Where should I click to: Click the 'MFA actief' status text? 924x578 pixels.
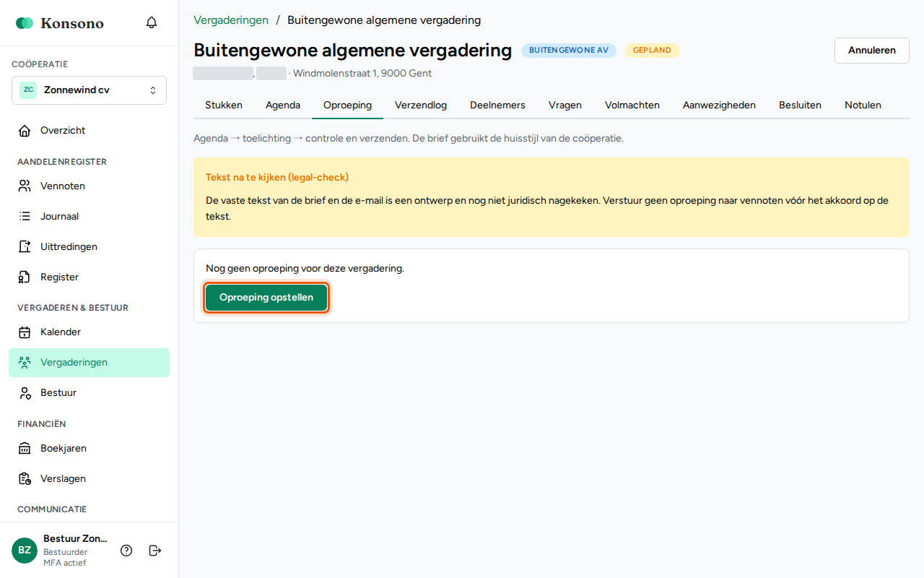tap(64, 563)
